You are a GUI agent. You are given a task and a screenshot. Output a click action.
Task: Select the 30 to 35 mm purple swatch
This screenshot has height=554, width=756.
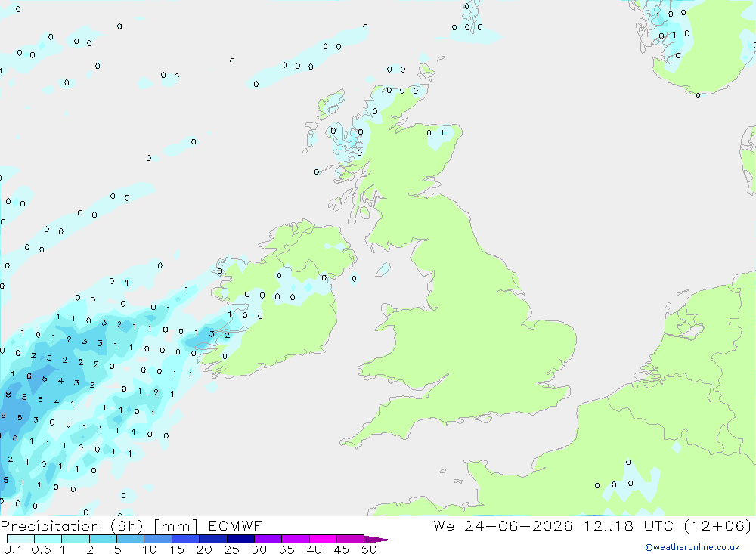(x=268, y=539)
